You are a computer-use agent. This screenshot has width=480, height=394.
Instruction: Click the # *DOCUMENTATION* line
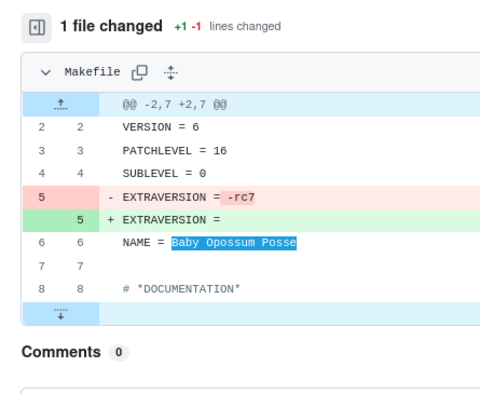(181, 289)
